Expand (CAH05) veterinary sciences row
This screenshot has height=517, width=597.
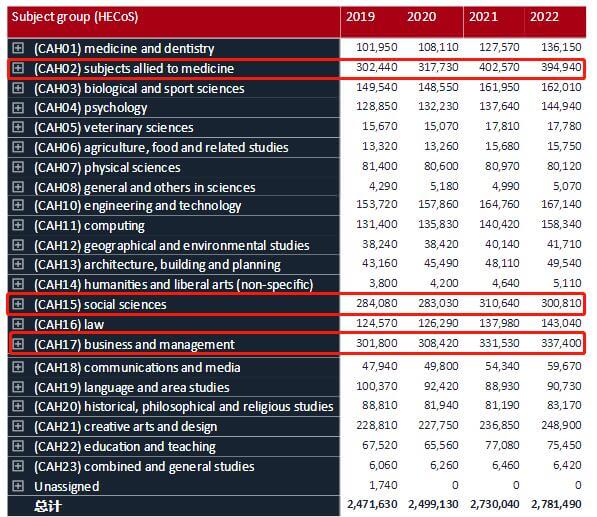[x=18, y=127]
